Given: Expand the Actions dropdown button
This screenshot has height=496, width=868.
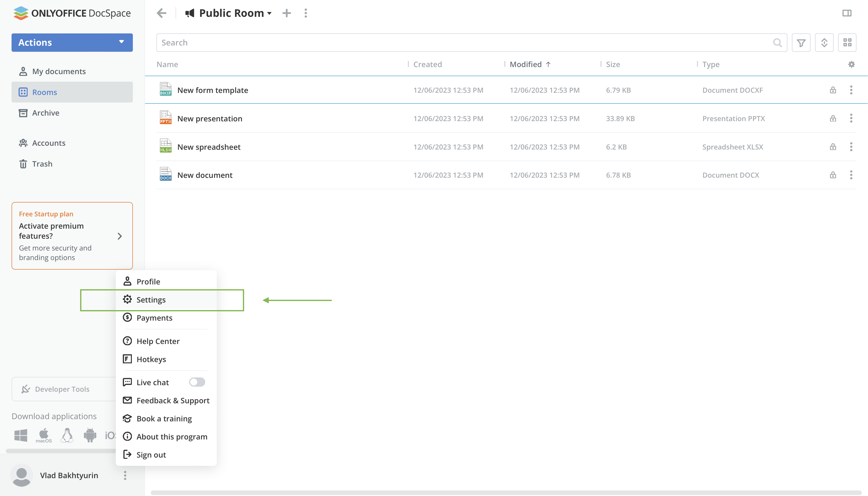Looking at the screenshot, I should (72, 42).
